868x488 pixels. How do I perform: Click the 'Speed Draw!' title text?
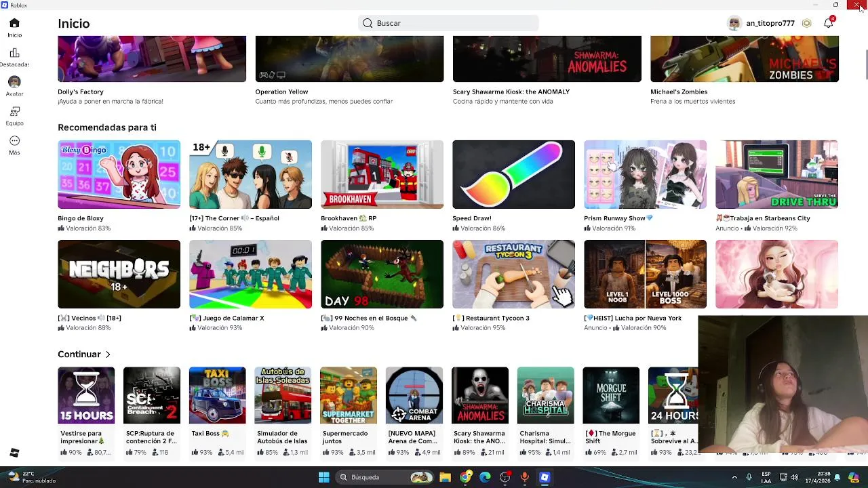point(472,218)
